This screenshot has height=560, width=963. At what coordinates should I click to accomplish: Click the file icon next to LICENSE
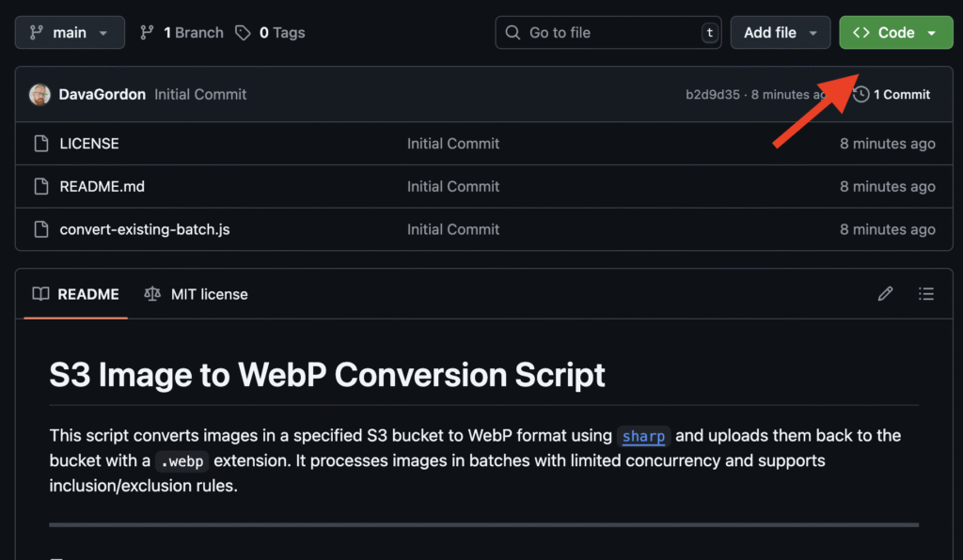pos(41,144)
